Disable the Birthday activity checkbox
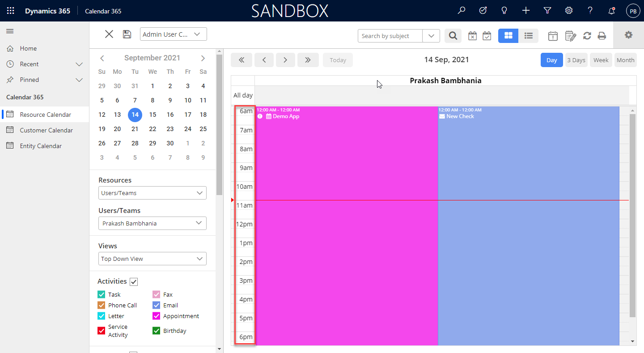The height and width of the screenshot is (353, 644). [156, 331]
